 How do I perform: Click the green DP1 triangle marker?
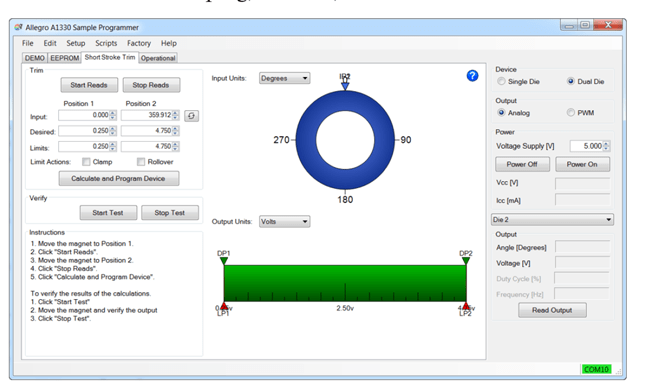pos(223,261)
